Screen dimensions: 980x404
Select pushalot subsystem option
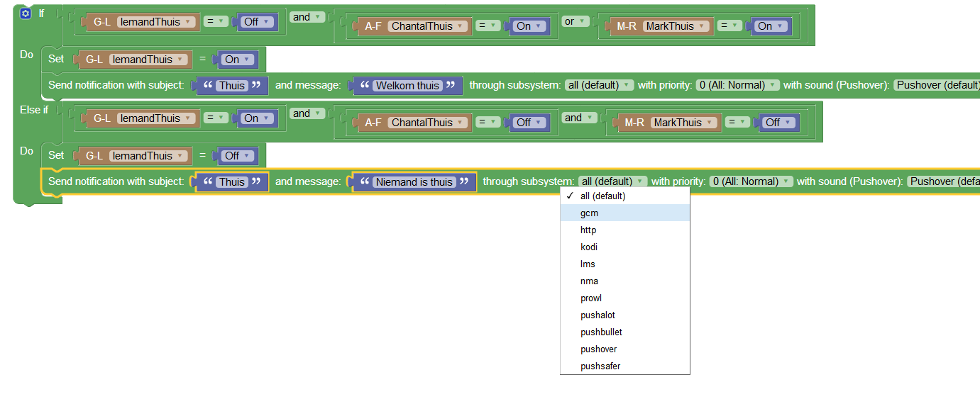click(x=624, y=315)
